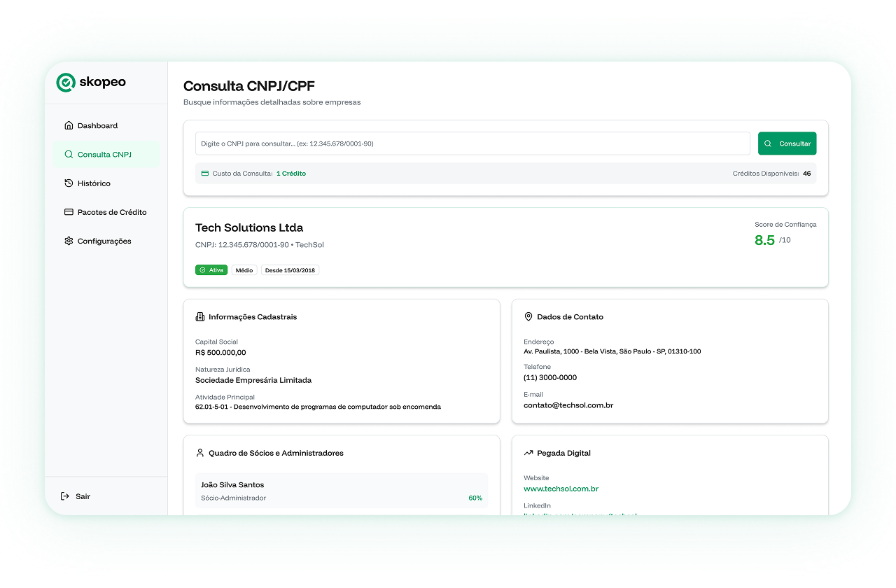Viewport: 896px width, 588px height.
Task: Click the green Ativa status badge
Action: coord(211,270)
